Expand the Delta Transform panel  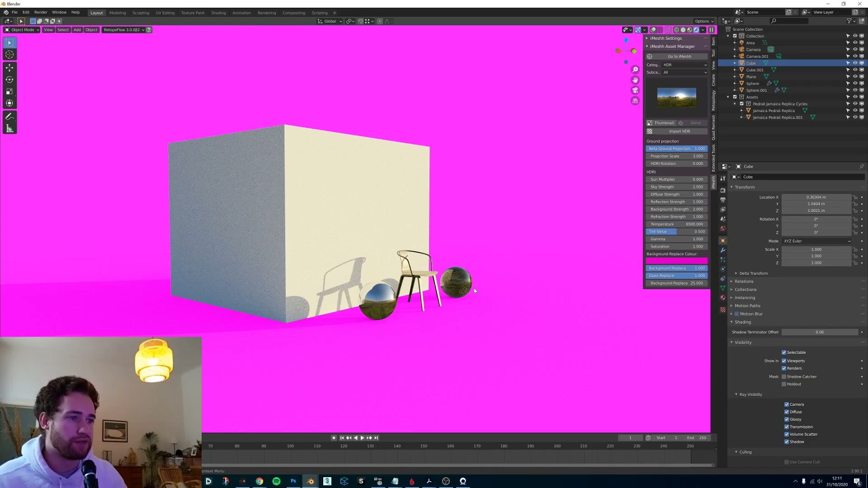tap(753, 273)
